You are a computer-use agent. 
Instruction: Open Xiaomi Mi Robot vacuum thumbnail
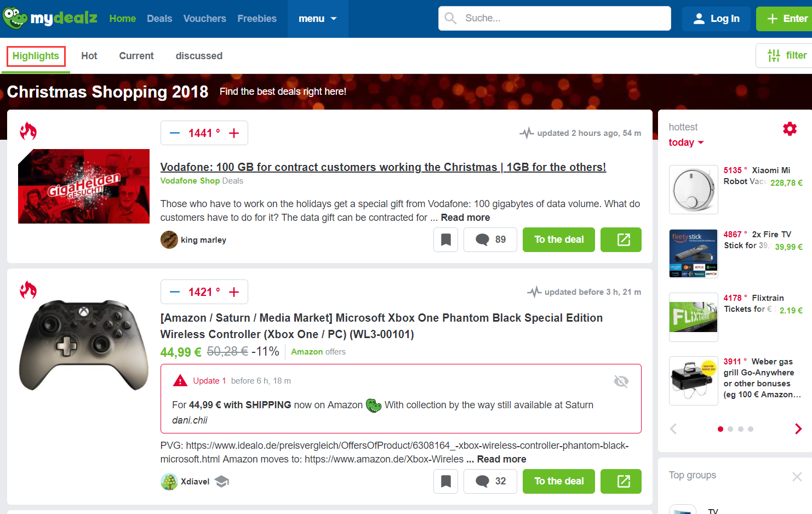(694, 190)
